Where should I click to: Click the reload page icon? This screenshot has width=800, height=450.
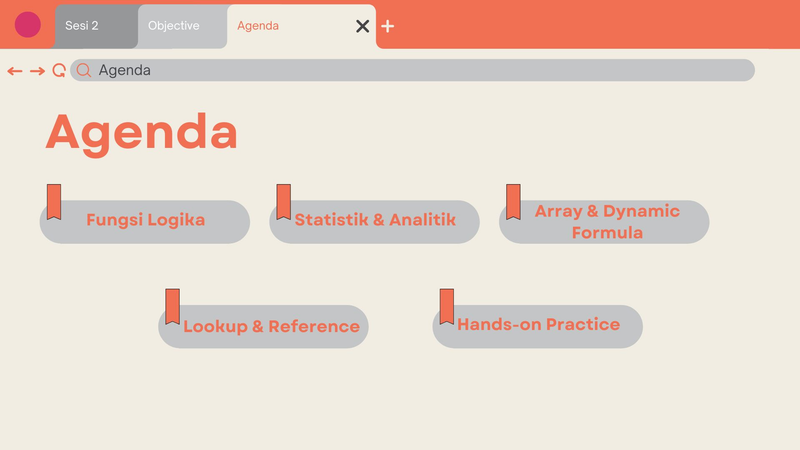tap(59, 70)
